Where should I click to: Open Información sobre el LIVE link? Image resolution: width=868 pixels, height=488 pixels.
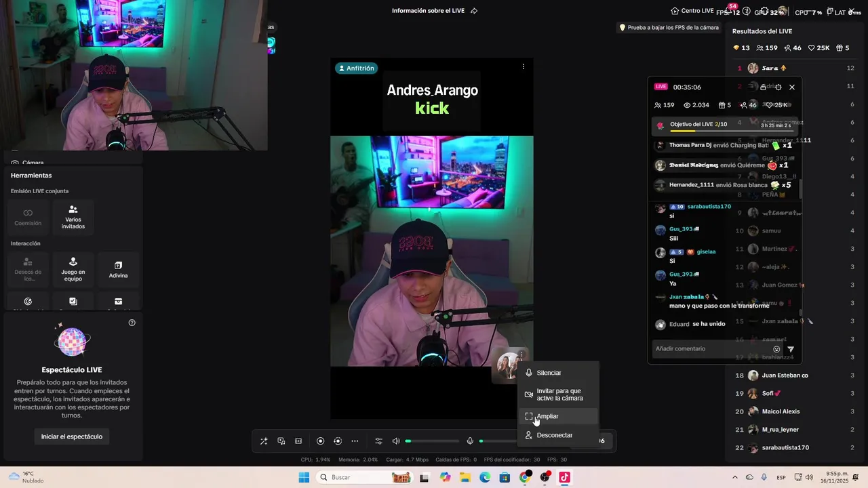[x=435, y=11]
